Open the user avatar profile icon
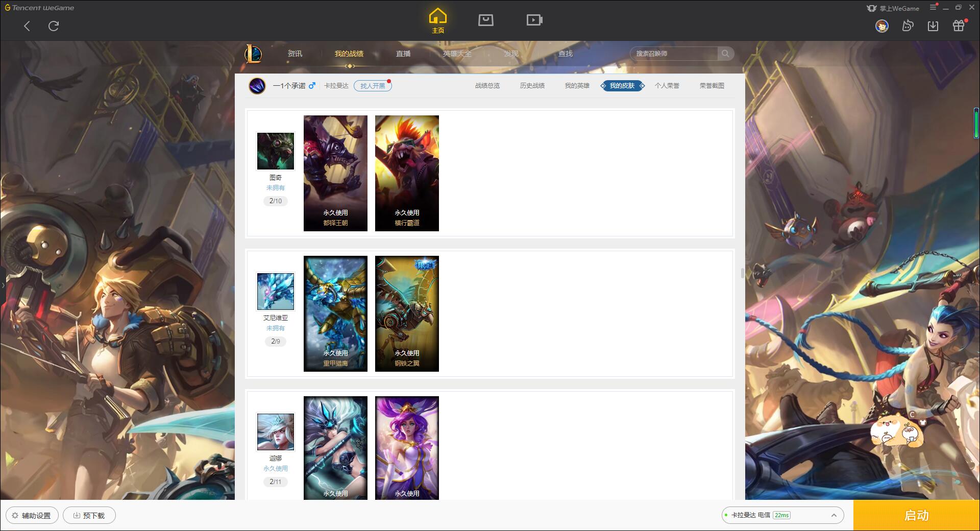The width and height of the screenshot is (980, 531). [x=881, y=26]
